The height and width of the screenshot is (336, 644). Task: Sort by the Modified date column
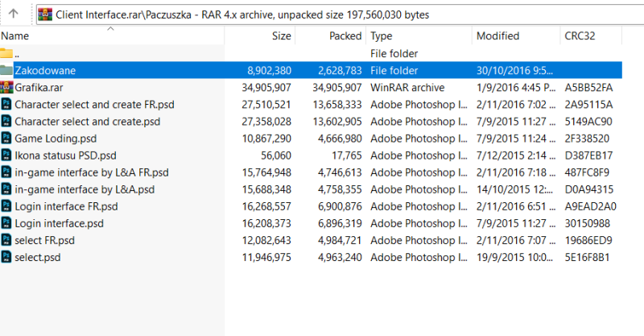(x=497, y=36)
